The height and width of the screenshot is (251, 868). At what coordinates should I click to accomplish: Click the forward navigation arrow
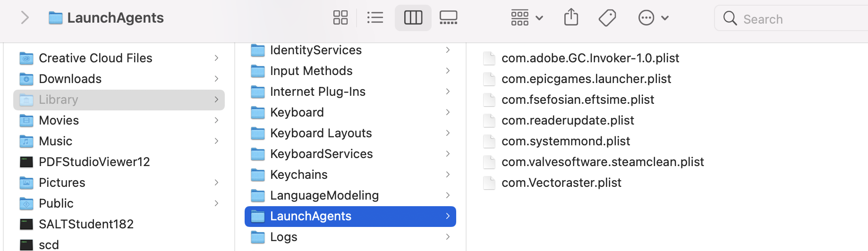(x=25, y=18)
